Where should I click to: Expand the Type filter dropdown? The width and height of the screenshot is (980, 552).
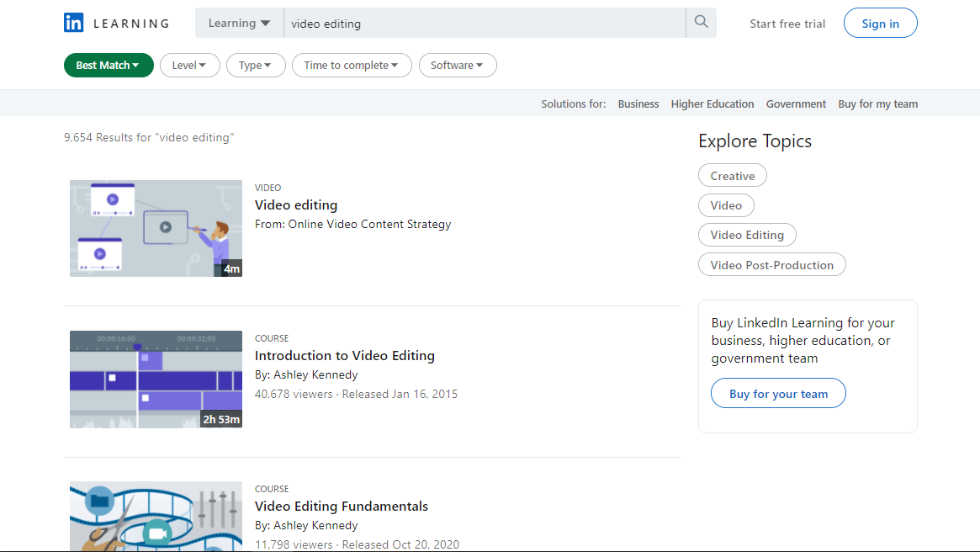256,65
